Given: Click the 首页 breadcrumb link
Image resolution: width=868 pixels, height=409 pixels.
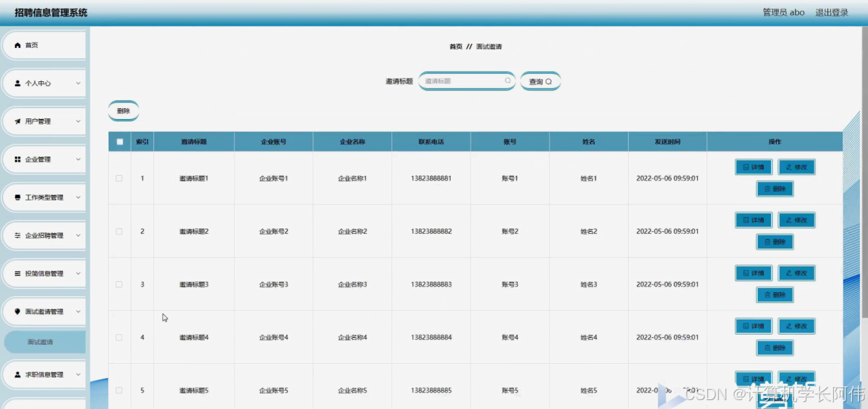Looking at the screenshot, I should [x=456, y=47].
